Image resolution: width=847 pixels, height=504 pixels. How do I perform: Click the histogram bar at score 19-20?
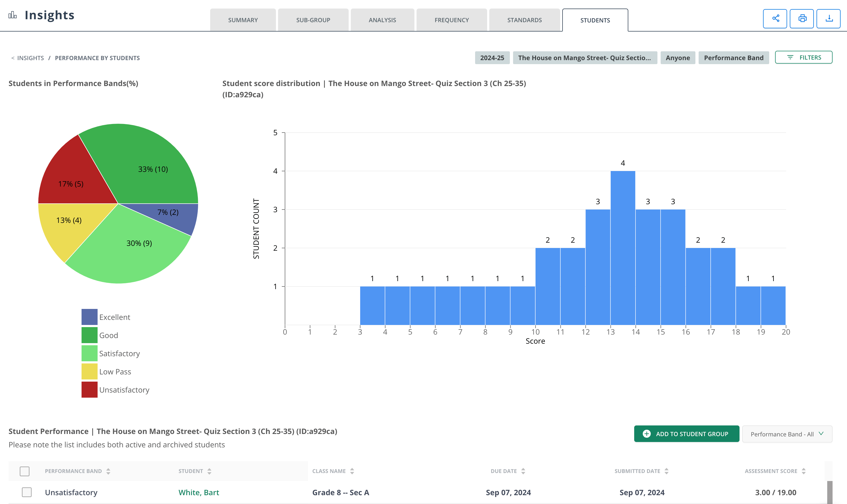coord(773,306)
